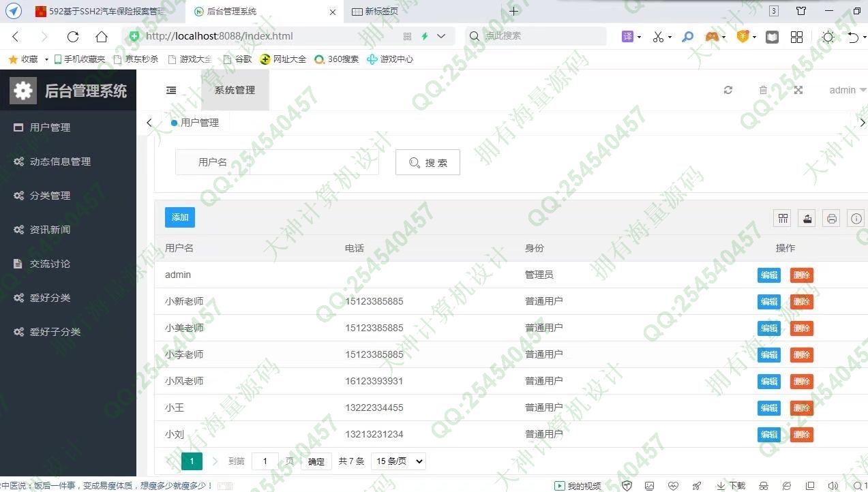Click page number 1 in pagination
Screen dimensions: 868x492
[192, 461]
